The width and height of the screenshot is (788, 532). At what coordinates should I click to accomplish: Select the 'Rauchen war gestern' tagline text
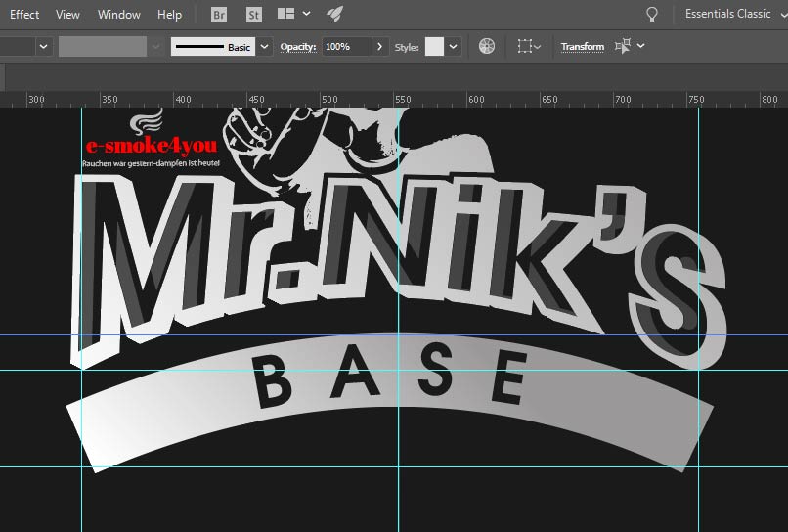click(151, 163)
